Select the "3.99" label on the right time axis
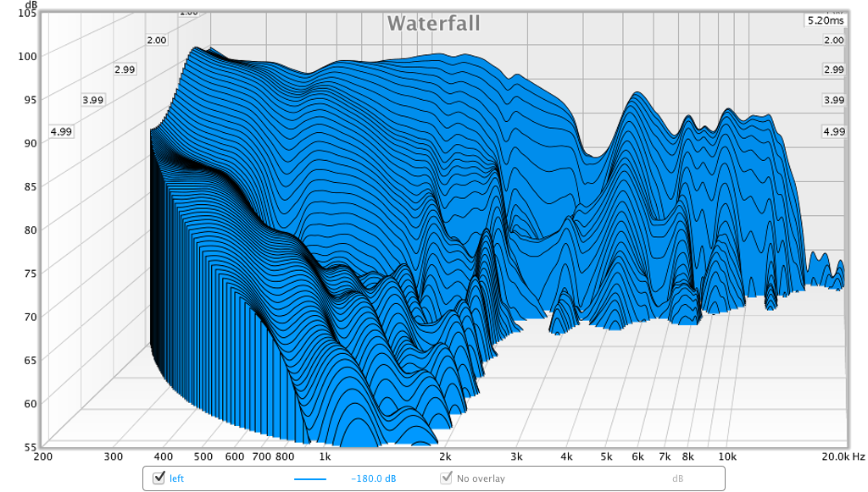 [x=834, y=100]
